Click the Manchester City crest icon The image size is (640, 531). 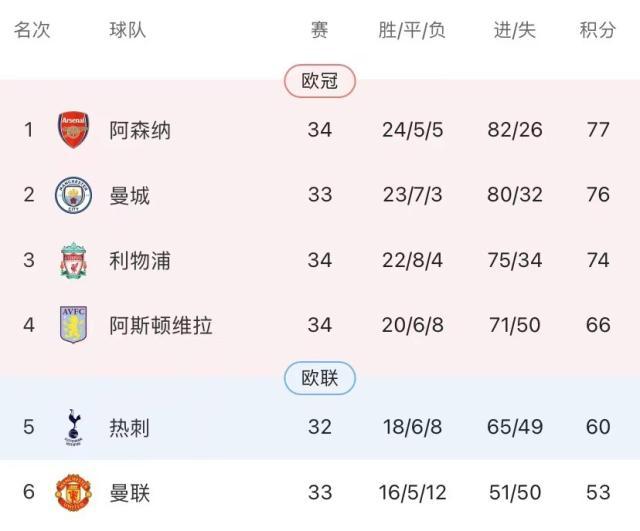coord(73,195)
